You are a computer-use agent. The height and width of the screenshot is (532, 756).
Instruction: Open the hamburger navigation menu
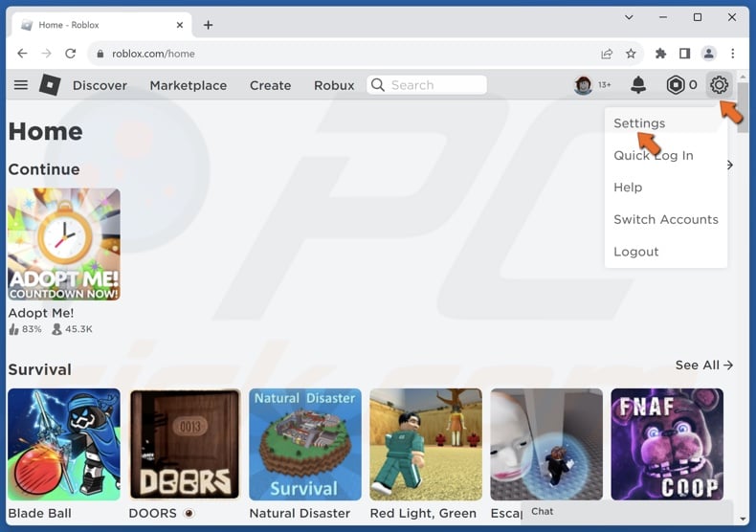pos(20,85)
